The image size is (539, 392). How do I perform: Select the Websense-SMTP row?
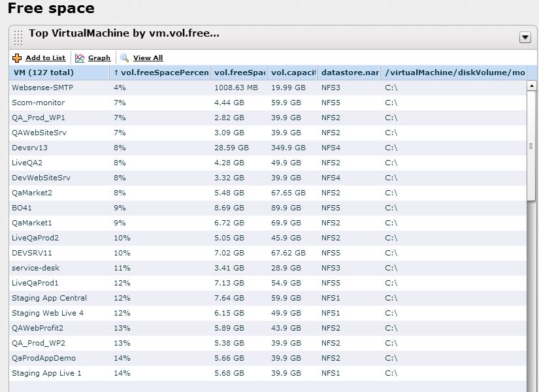point(268,88)
